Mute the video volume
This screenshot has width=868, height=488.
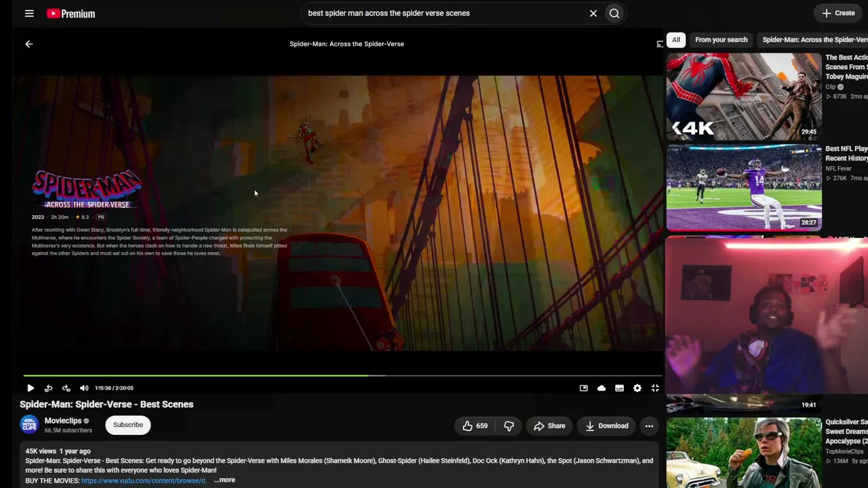coord(84,388)
